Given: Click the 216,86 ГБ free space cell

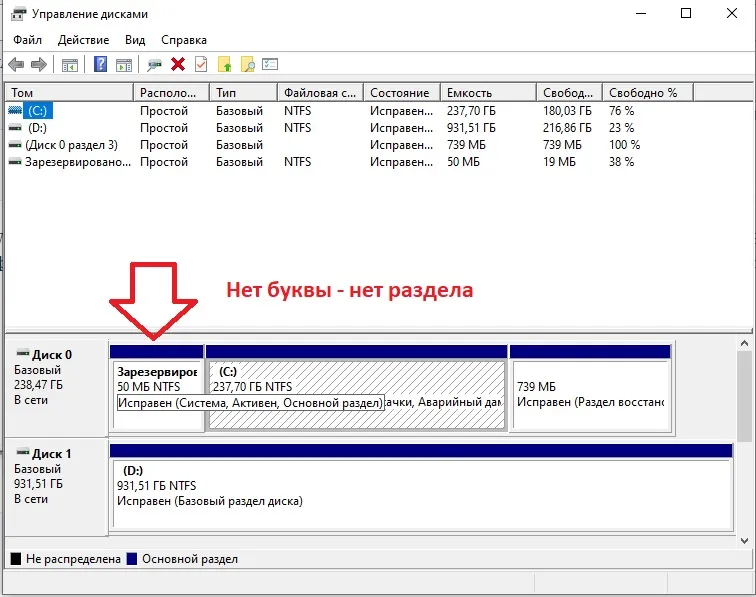Looking at the screenshot, I should point(567,128).
